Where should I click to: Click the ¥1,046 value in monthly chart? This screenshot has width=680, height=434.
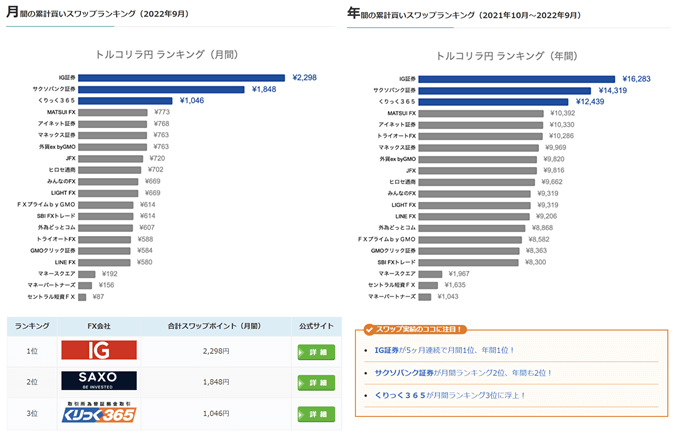(192, 101)
